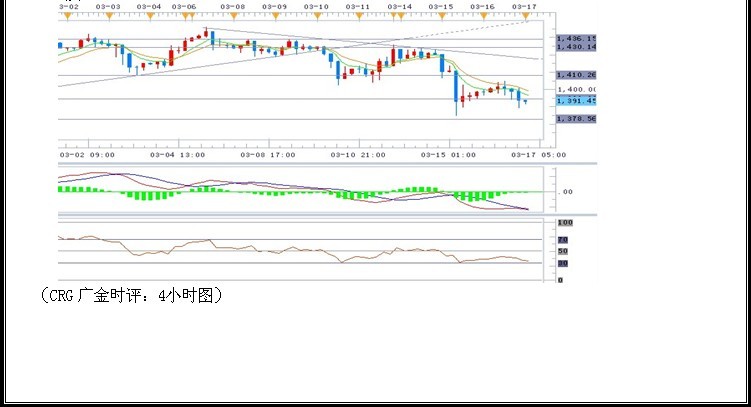Click the 1,378.56 support level label
751x407 pixels.
pos(577,119)
